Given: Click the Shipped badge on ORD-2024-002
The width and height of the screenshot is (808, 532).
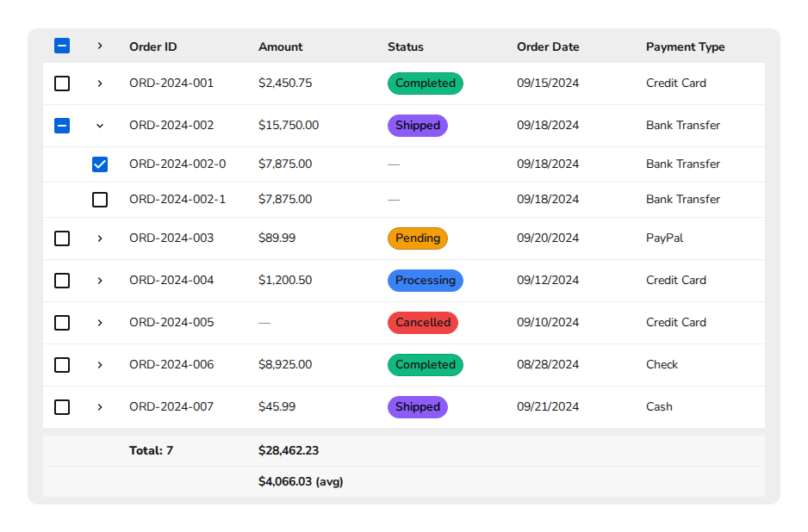Looking at the screenshot, I should [x=417, y=125].
